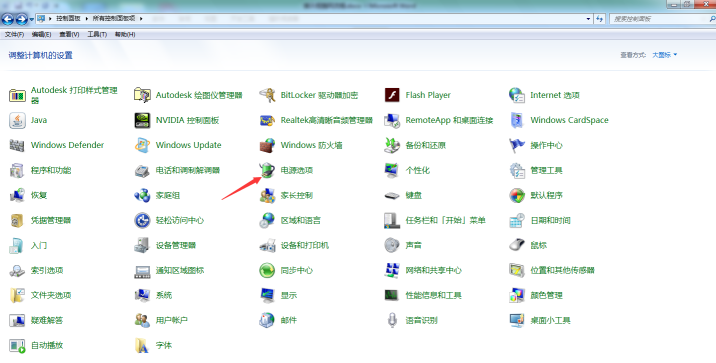Open the NVIDIA 控制面板 icon
The width and height of the screenshot is (716, 363).
coord(142,121)
